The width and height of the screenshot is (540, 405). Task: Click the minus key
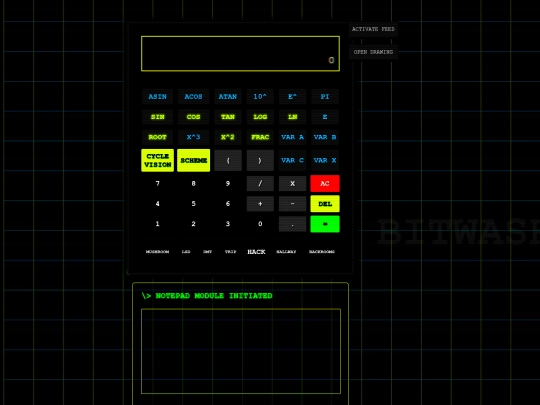pyautogui.click(x=292, y=204)
